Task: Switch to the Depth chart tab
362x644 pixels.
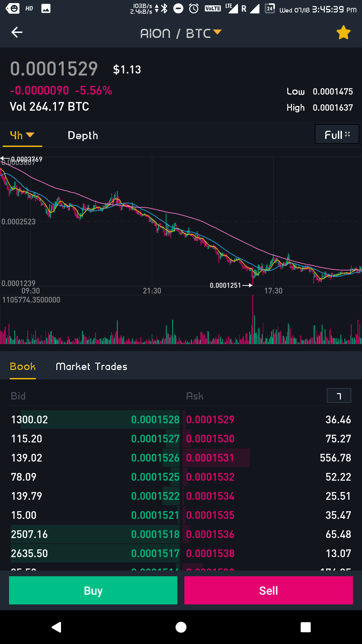Action: tap(83, 136)
